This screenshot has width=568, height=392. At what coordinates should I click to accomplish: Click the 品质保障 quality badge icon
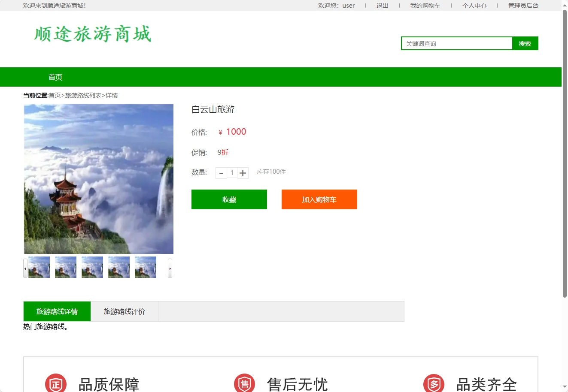[55, 383]
